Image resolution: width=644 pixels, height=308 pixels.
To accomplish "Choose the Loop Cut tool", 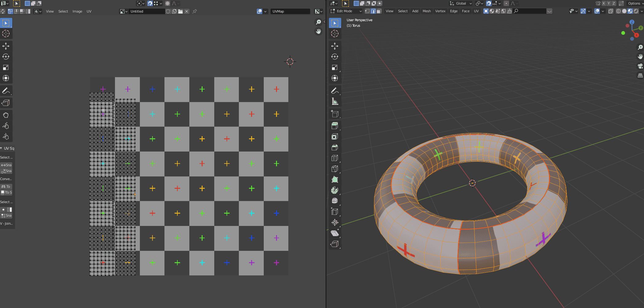I will [x=335, y=158].
